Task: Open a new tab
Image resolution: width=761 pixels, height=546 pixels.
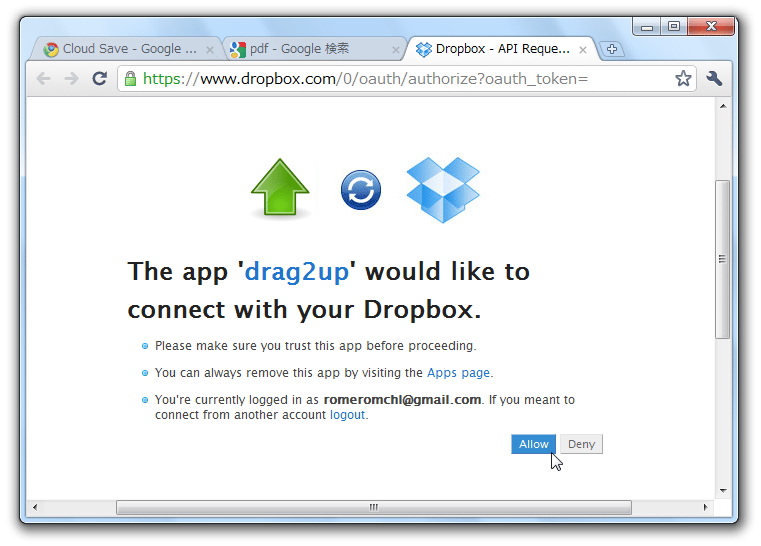Action: click(612, 49)
